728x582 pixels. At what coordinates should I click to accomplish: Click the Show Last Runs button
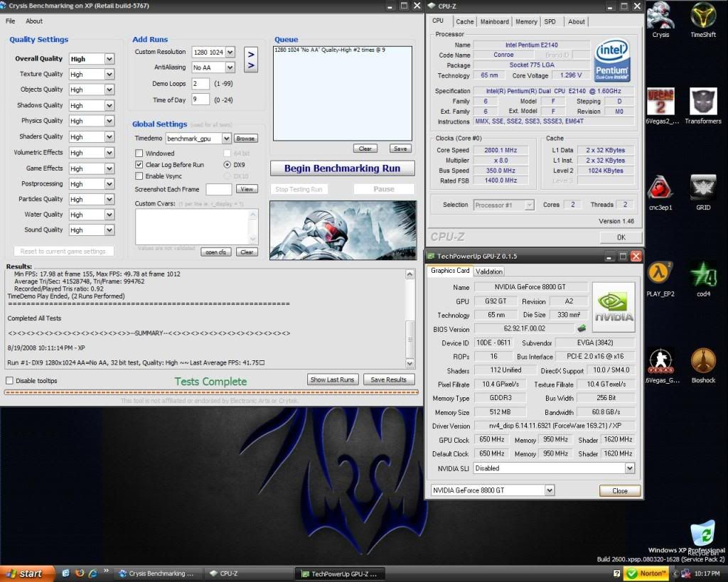point(333,379)
